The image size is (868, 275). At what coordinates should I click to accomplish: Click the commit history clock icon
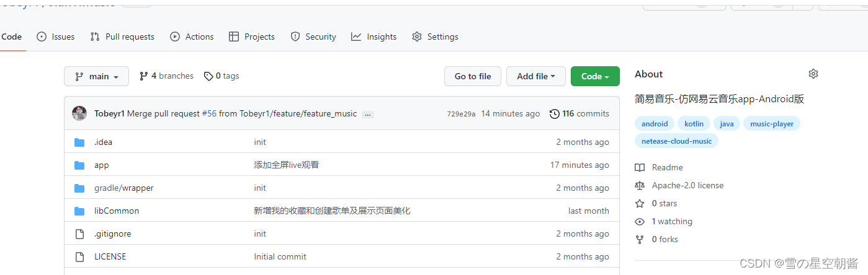(554, 114)
